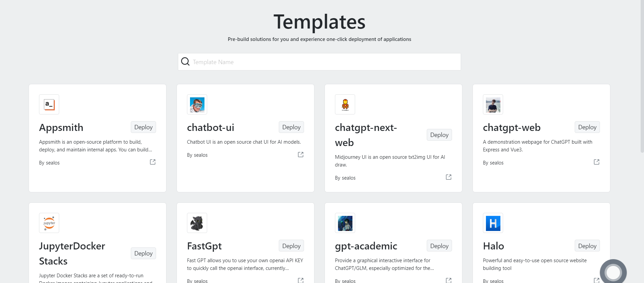Click the JupyterDocker Stacks card title
The image size is (644, 283).
point(72,253)
